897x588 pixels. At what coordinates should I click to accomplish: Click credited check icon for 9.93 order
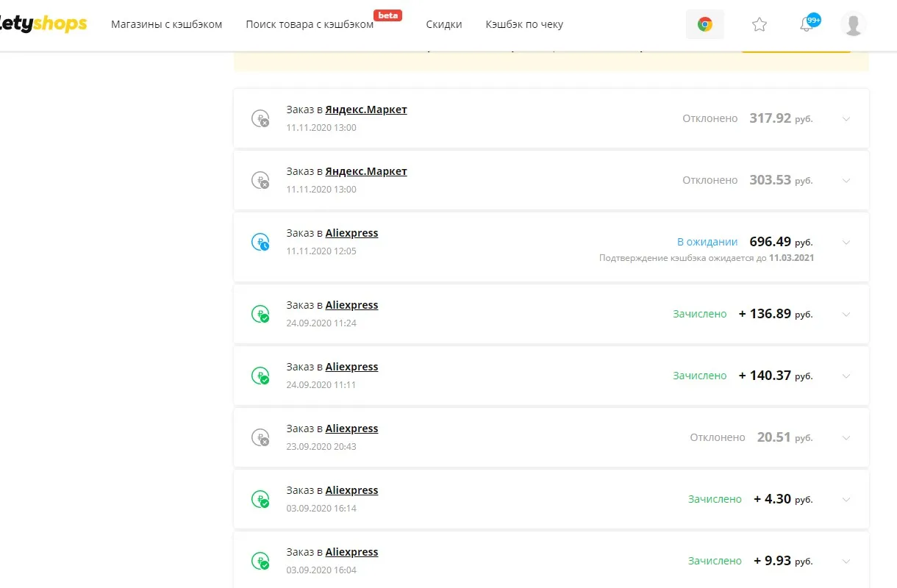tap(260, 561)
